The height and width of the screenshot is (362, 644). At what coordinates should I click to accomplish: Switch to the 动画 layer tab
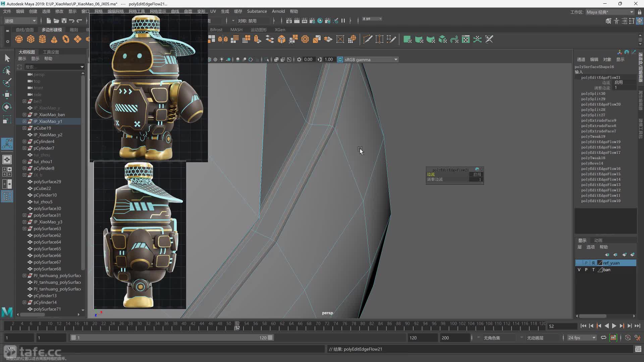[x=598, y=241]
